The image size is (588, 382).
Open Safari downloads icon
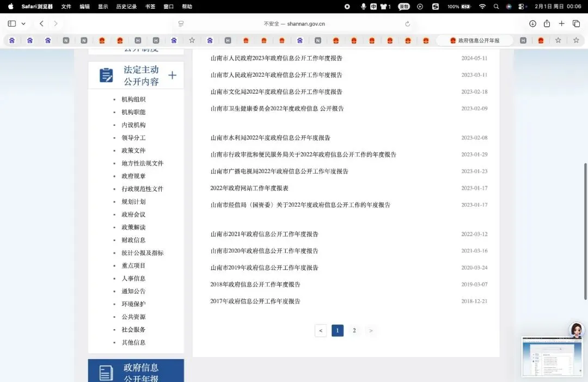click(532, 23)
